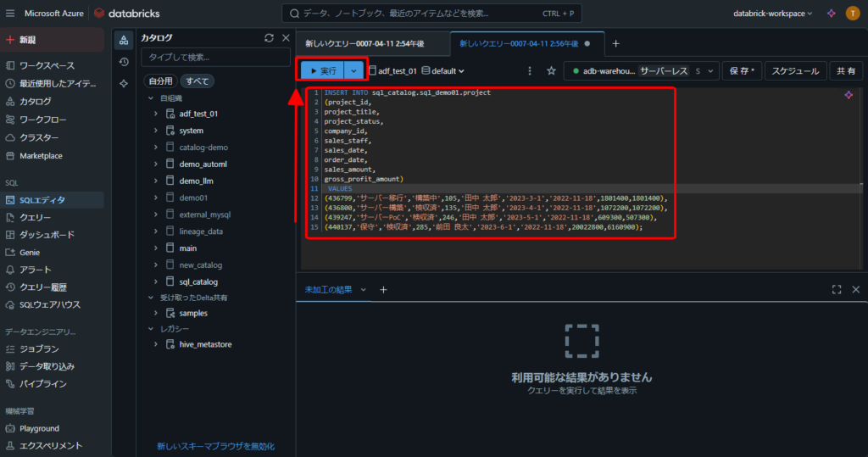The height and width of the screenshot is (457, 868).
Task: Star the query as favorite
Action: 551,71
